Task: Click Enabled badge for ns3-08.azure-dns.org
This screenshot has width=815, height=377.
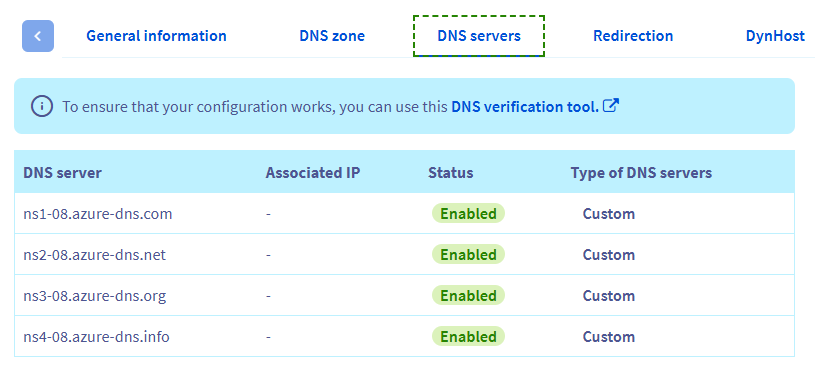Action: pyautogui.click(x=468, y=295)
